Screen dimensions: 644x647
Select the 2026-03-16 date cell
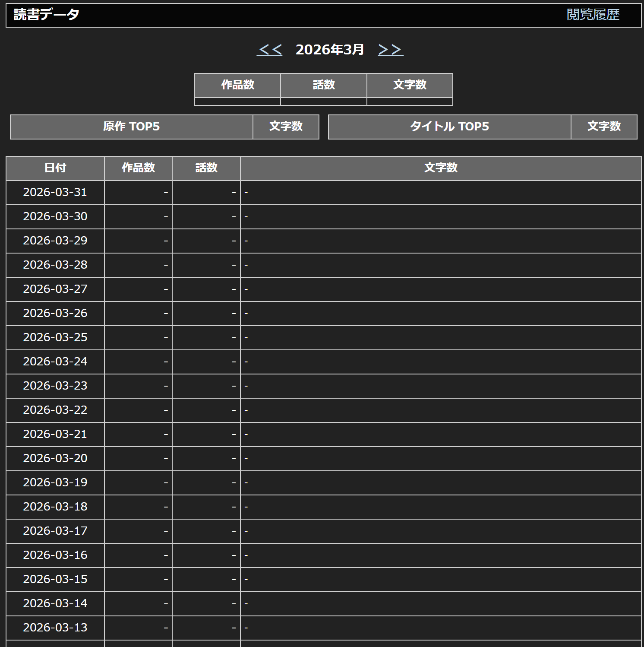point(55,555)
